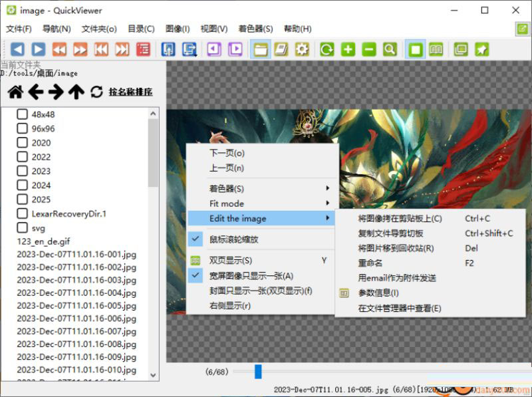This screenshot has width=532, height=397.
Task: Click the purple next folder icon
Action: tap(235, 49)
